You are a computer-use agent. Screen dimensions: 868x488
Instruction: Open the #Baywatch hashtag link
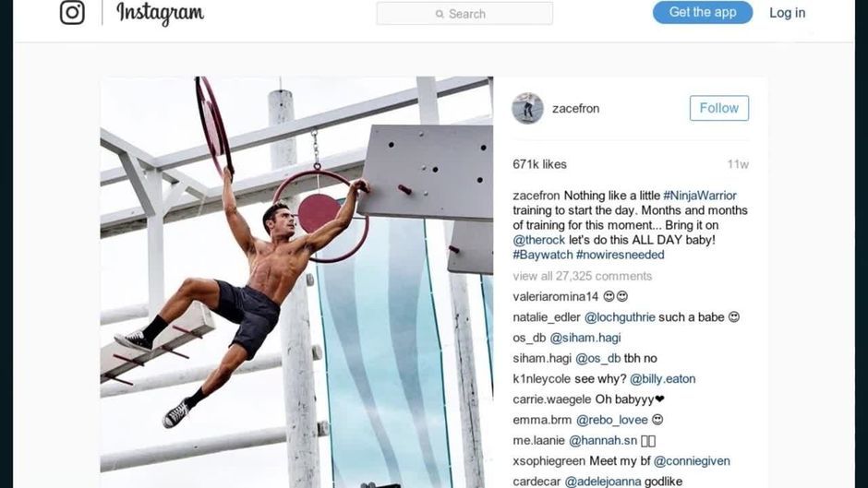(542, 255)
